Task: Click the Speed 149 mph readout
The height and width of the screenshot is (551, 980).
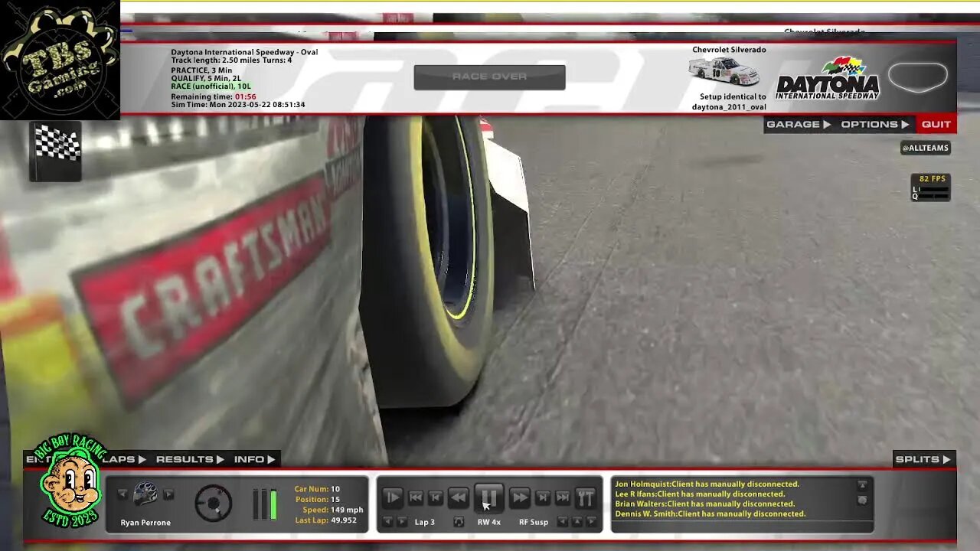Action: [333, 510]
